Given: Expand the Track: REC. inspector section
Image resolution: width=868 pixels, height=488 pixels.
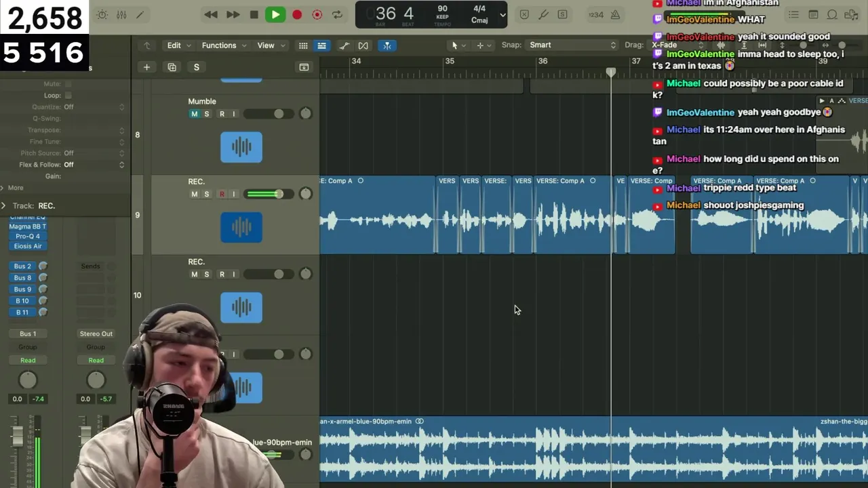Looking at the screenshot, I should pyautogui.click(x=4, y=205).
